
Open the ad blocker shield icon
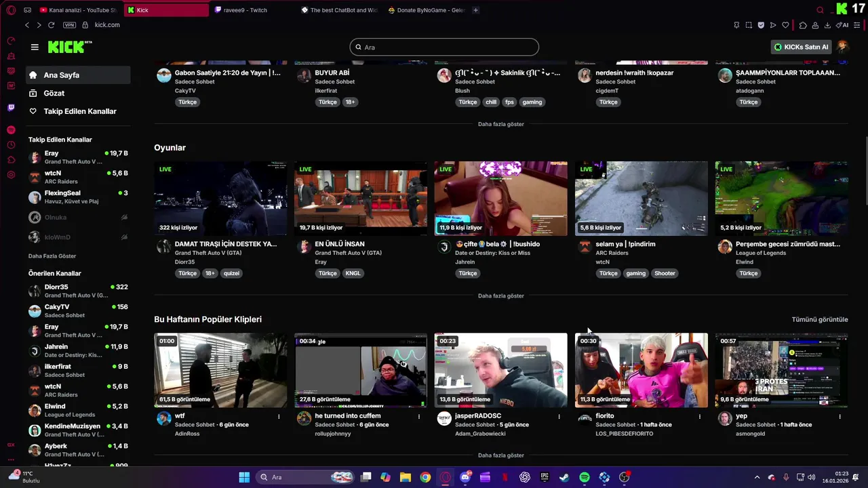click(x=761, y=25)
